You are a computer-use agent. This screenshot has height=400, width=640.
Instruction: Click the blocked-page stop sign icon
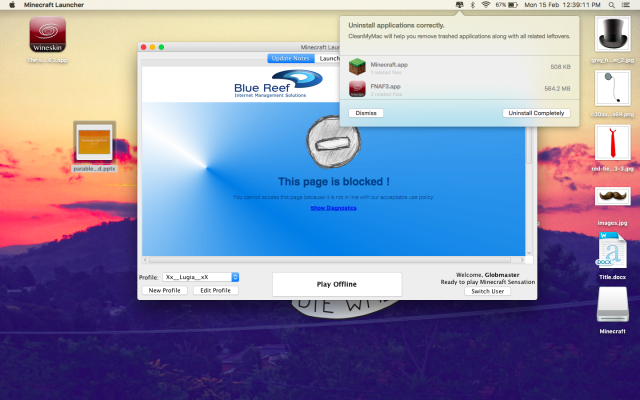333,142
